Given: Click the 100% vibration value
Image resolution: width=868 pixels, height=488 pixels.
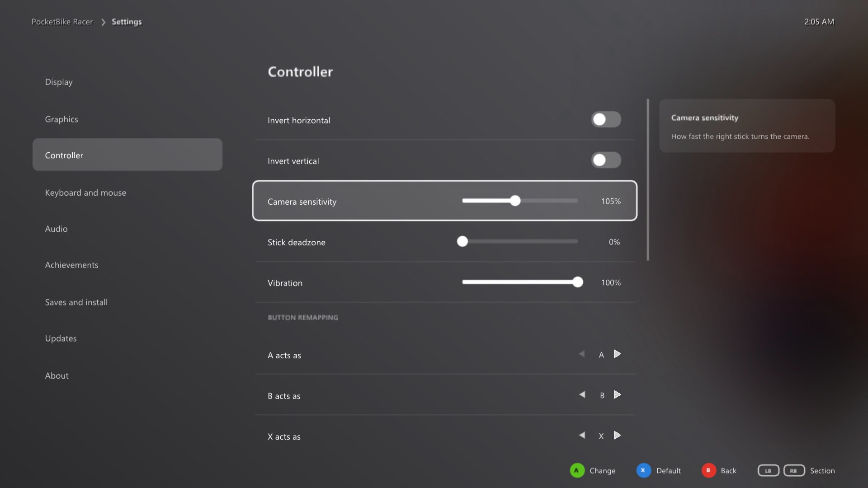Looking at the screenshot, I should click(x=611, y=282).
